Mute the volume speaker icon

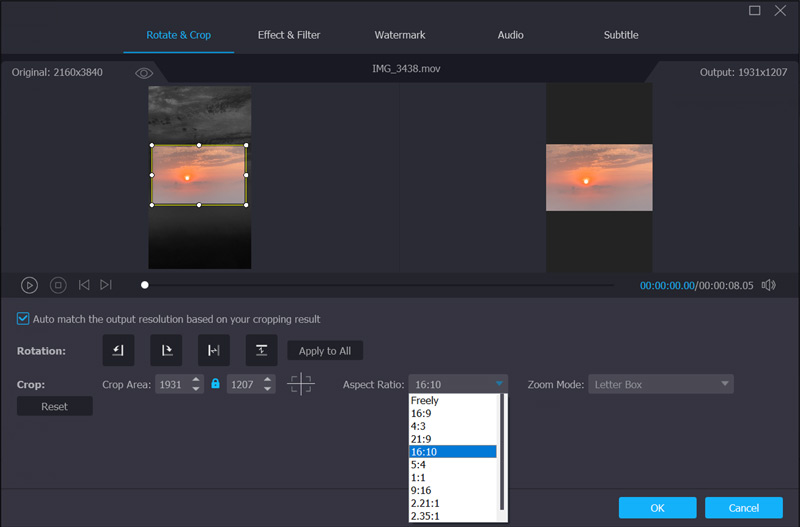(x=769, y=285)
